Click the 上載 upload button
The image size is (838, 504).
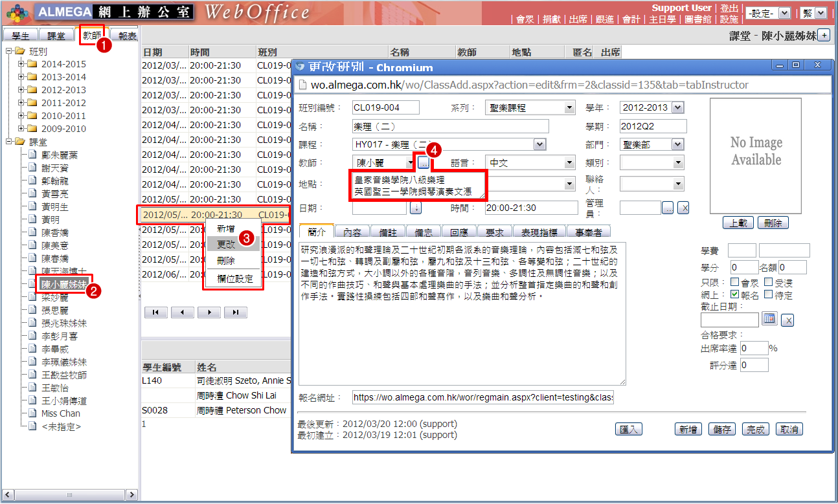738,223
